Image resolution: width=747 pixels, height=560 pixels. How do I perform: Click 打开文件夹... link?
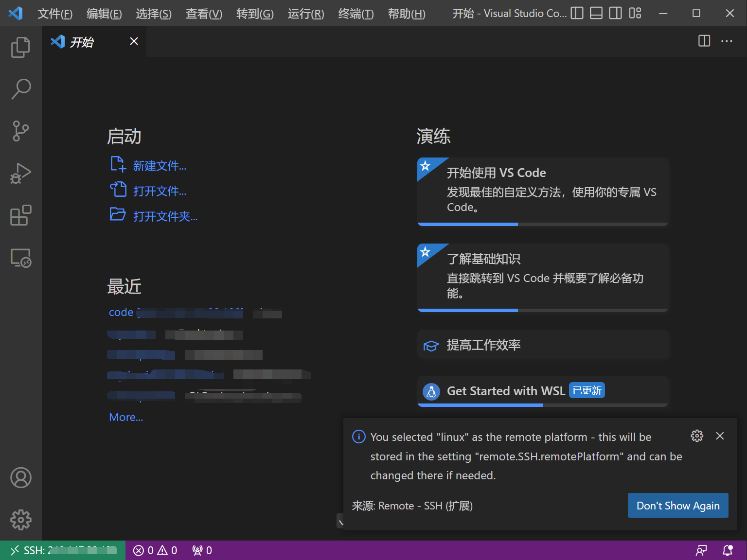coord(165,216)
